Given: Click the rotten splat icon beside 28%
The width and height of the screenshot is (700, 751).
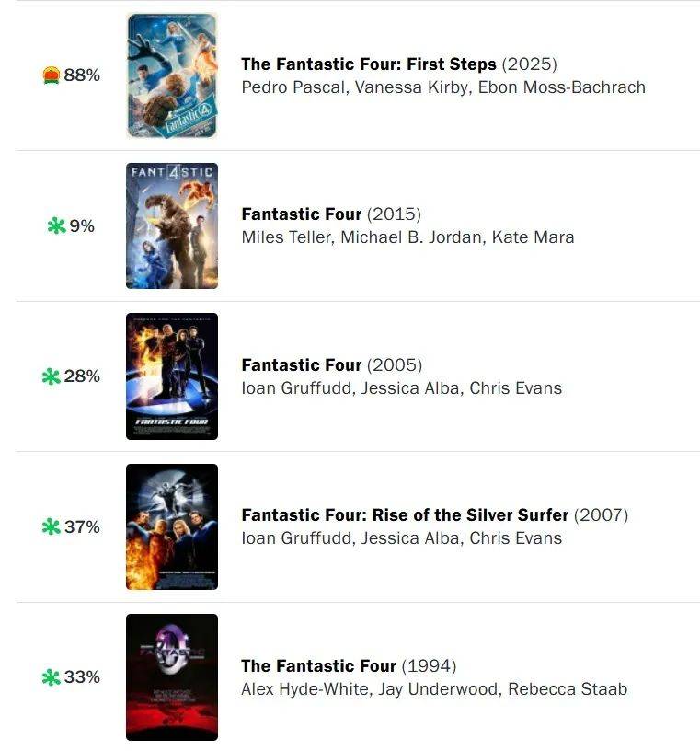Looking at the screenshot, I should [52, 376].
